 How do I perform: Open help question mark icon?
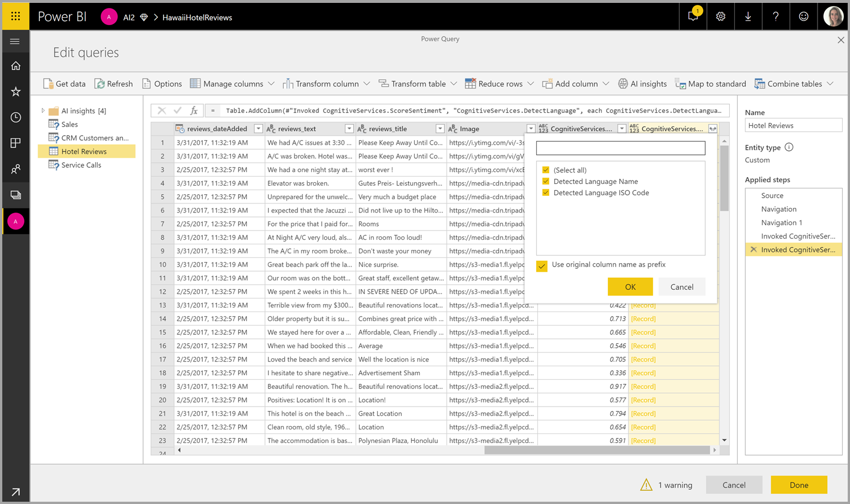coord(775,17)
